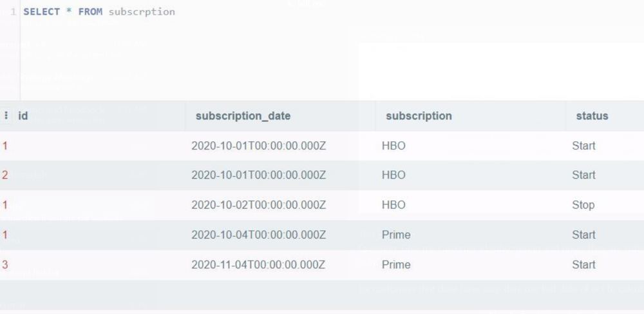Click Start status in the id 3 row
This screenshot has height=314, width=644.
click(583, 264)
